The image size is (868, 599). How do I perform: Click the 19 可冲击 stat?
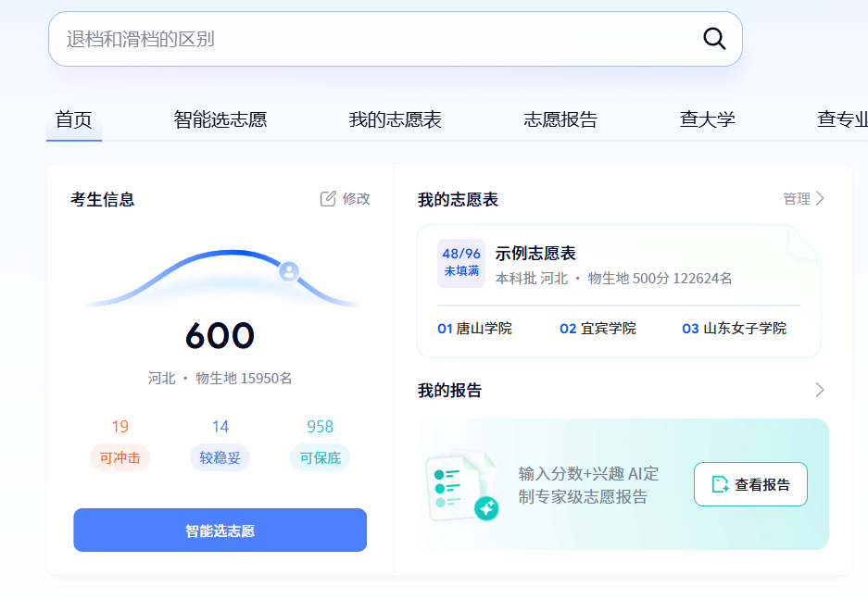coord(120,443)
